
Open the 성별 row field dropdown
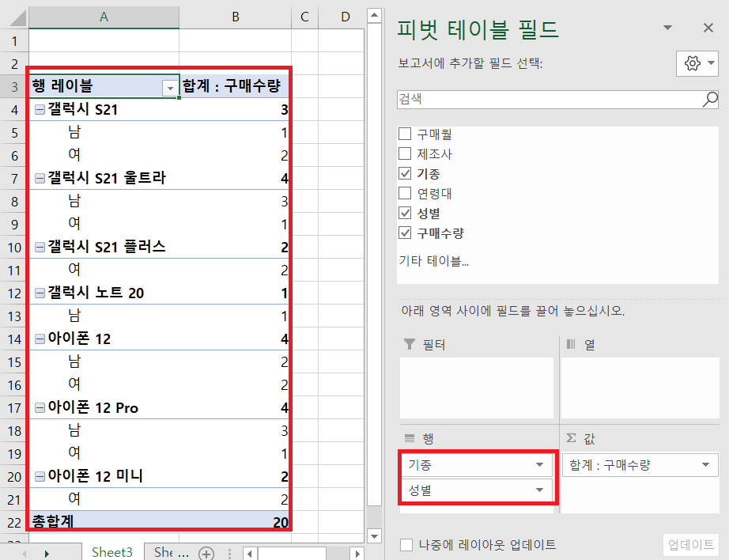pos(539,490)
